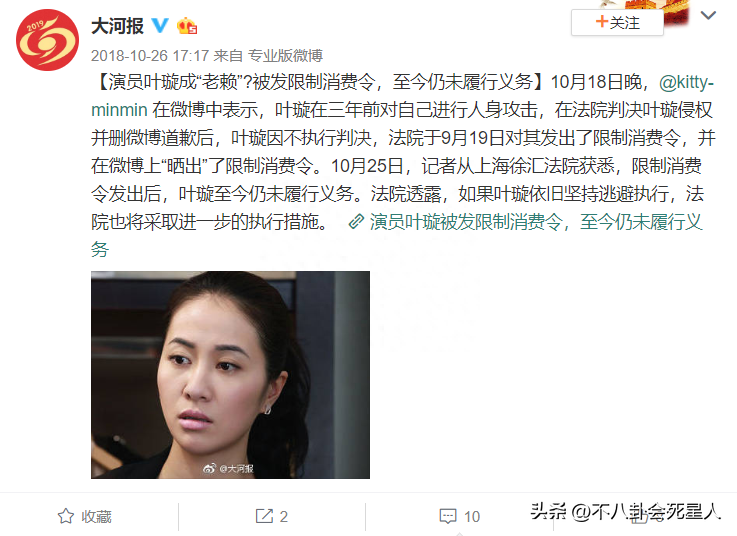Click the star favorite icon
Viewport: 737px width, 536px height.
66,516
